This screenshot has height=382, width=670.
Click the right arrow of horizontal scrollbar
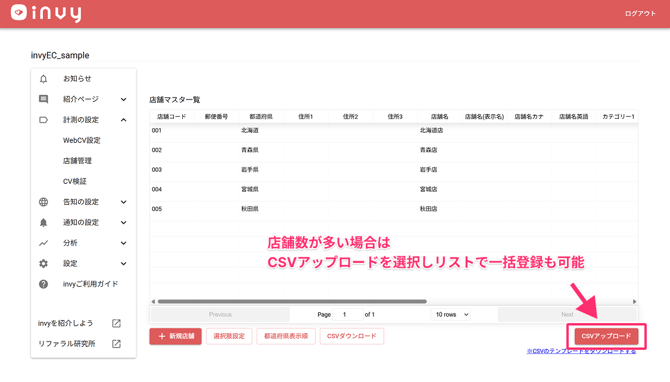coord(635,302)
